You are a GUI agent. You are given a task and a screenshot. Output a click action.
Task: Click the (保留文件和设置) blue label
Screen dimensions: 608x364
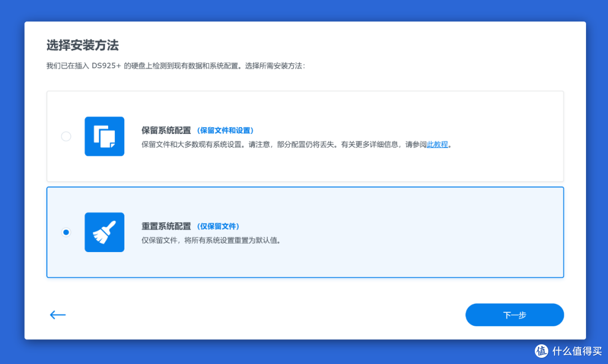point(225,131)
